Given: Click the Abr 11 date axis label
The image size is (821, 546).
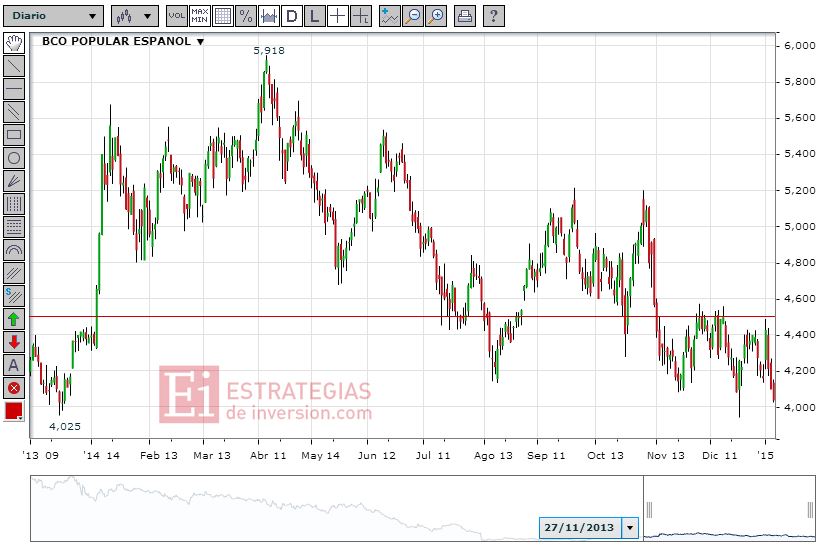Looking at the screenshot, I should tap(268, 455).
